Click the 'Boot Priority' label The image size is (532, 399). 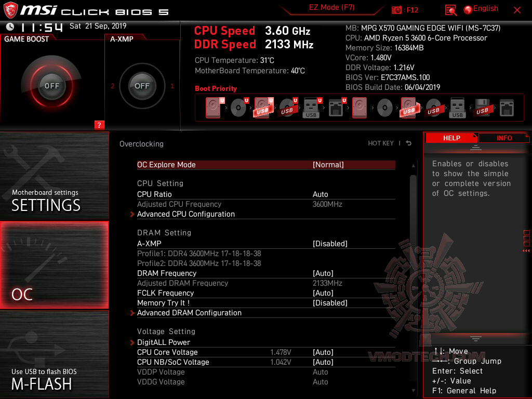216,88
